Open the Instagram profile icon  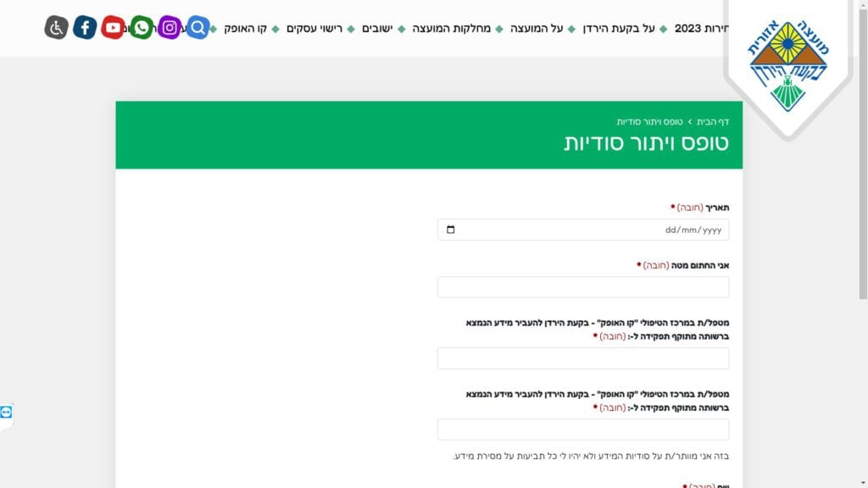pyautogui.click(x=170, y=28)
